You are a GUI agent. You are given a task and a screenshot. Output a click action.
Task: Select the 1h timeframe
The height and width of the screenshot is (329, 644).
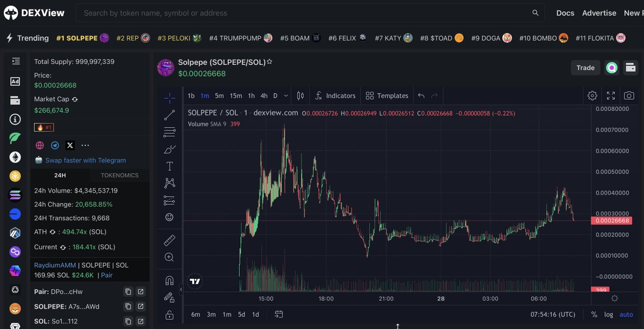251,96
